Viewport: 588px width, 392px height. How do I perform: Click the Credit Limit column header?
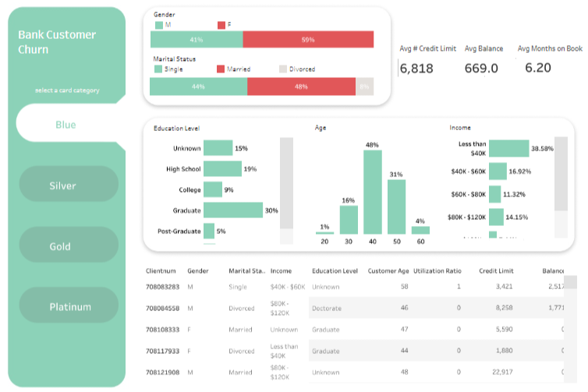click(496, 271)
